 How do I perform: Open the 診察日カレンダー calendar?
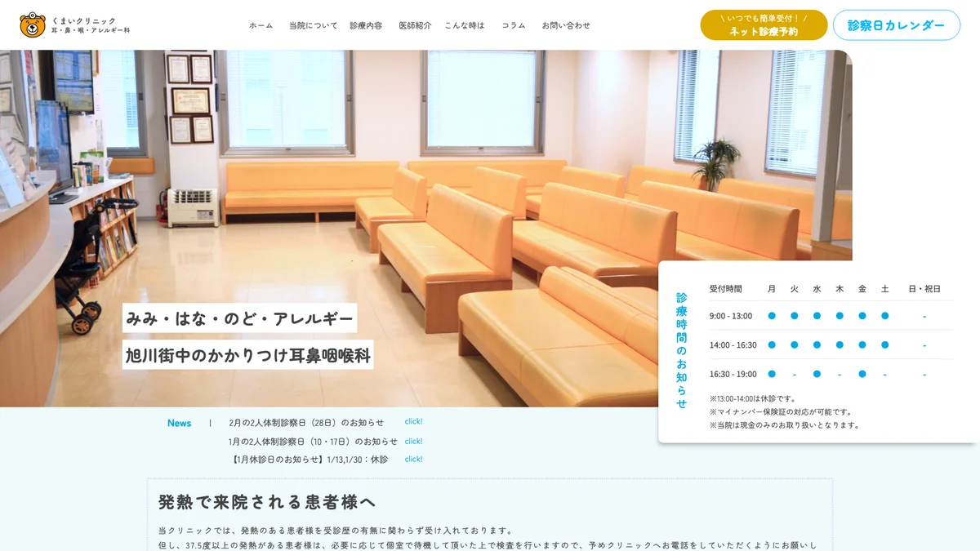(x=897, y=25)
